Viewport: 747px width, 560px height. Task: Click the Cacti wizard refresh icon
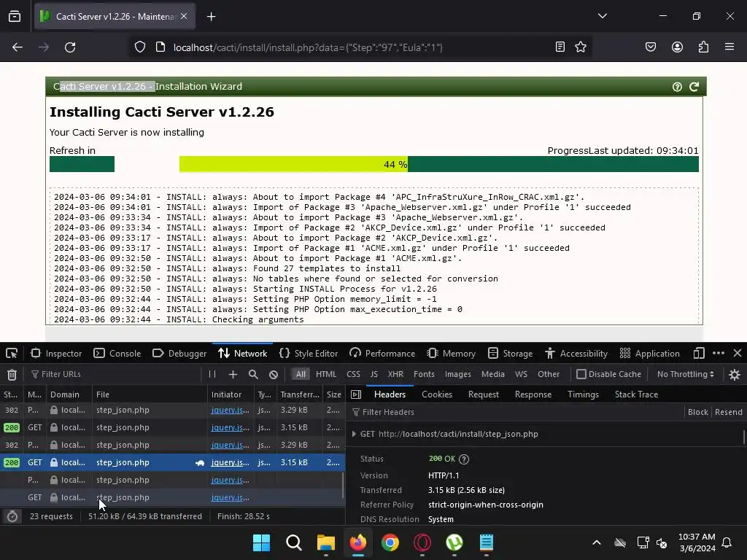coord(694,87)
